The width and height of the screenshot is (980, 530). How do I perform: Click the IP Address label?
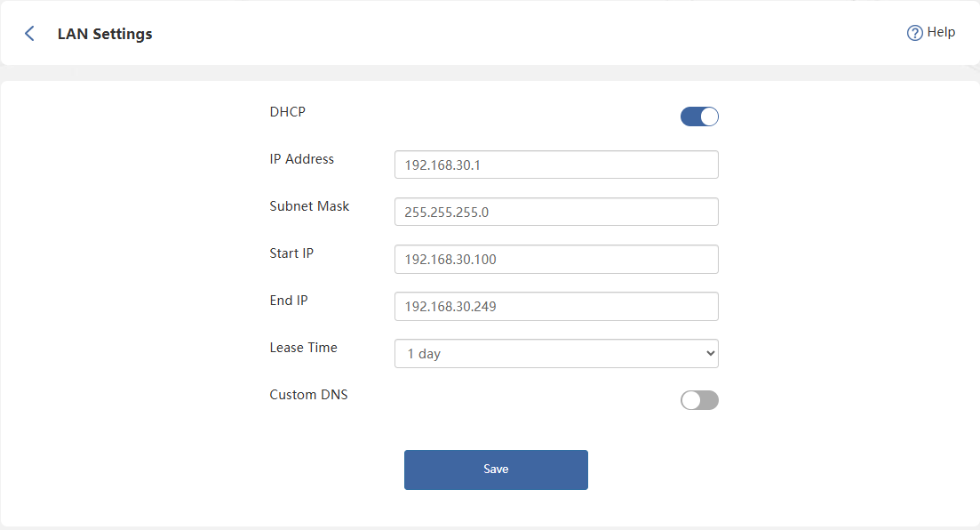302,159
